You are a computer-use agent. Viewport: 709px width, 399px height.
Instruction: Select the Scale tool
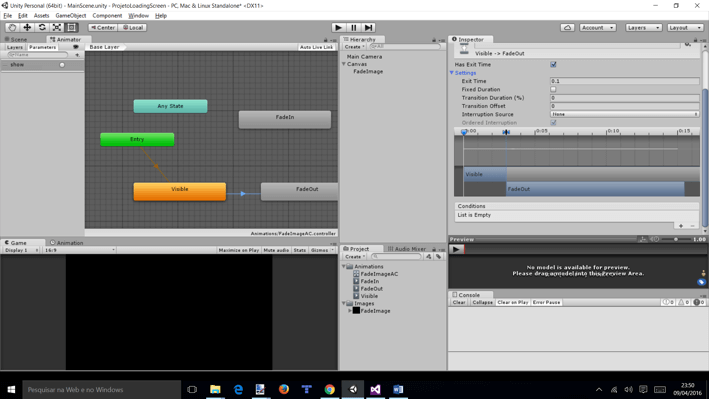(x=57, y=28)
